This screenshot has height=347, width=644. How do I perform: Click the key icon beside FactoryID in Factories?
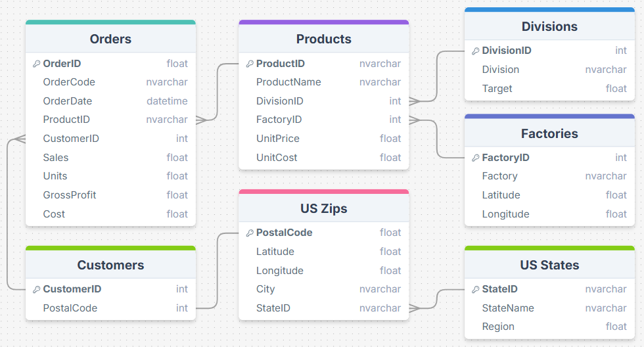476,158
